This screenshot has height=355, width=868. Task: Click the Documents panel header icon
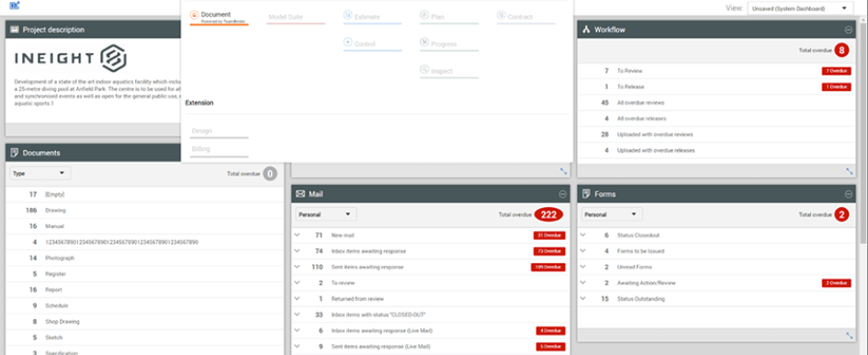coord(15,153)
